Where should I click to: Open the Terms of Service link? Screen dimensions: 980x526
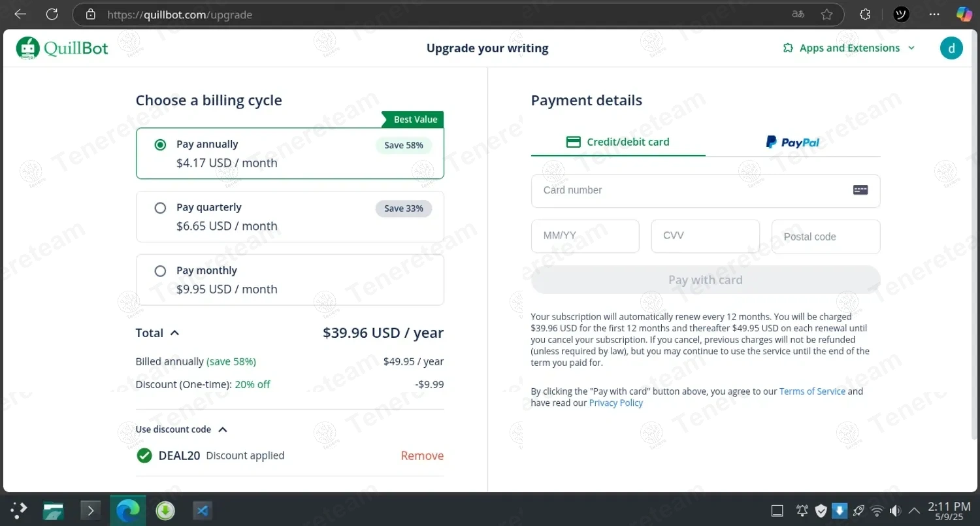tap(812, 391)
